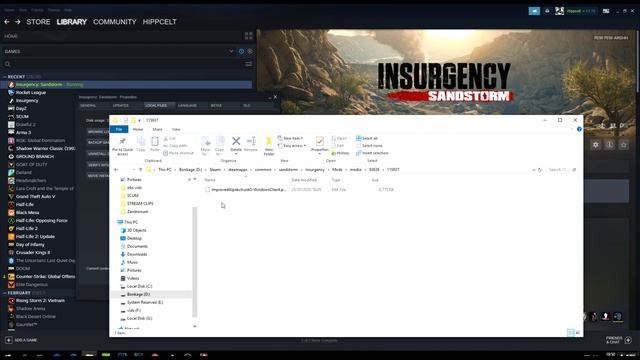Open the game settings gear on Insurgency page
The height and width of the screenshot is (360, 640).
[x=596, y=145]
